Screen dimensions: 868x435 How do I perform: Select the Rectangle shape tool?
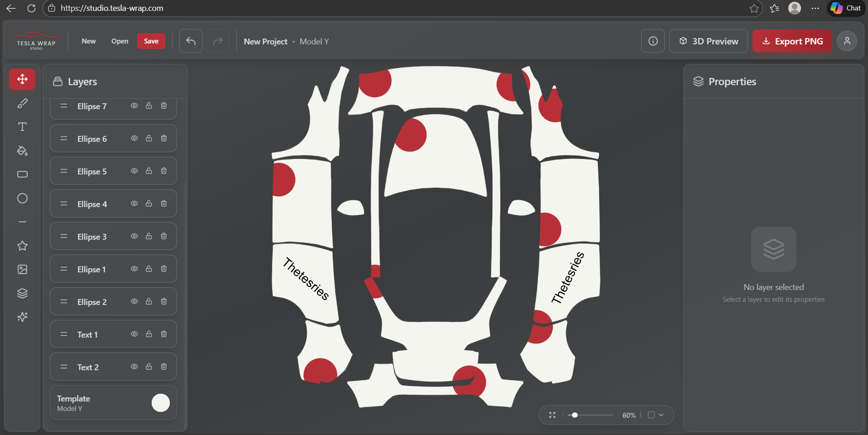coord(22,174)
